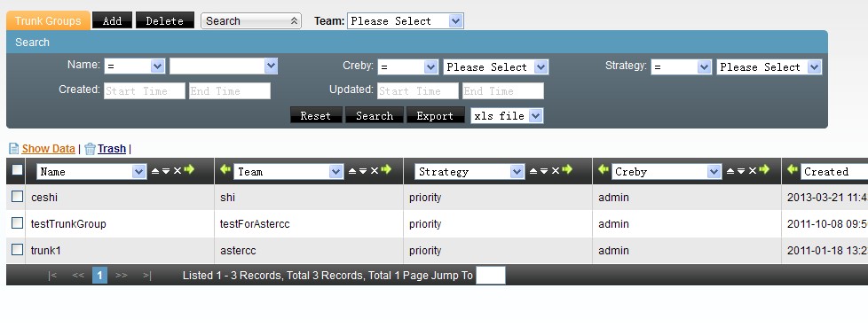Viewport: 868px width, 335px height.
Task: Remove Strategy column with X icon
Action: coord(556,171)
